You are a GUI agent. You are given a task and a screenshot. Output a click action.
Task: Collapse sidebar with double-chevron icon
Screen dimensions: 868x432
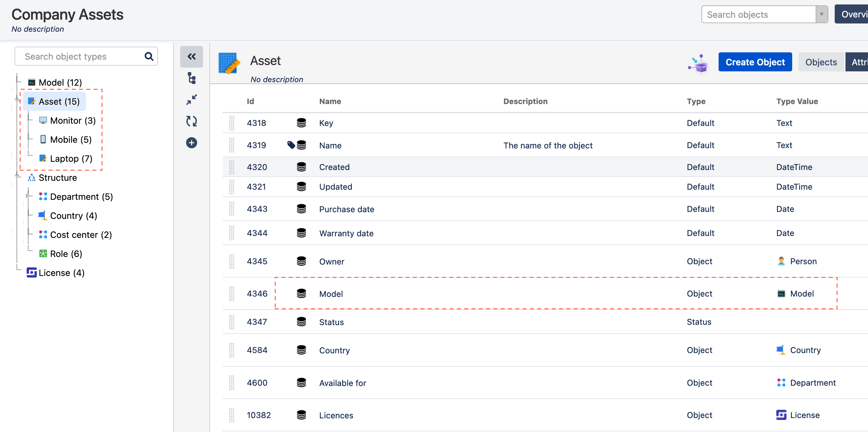tap(191, 56)
